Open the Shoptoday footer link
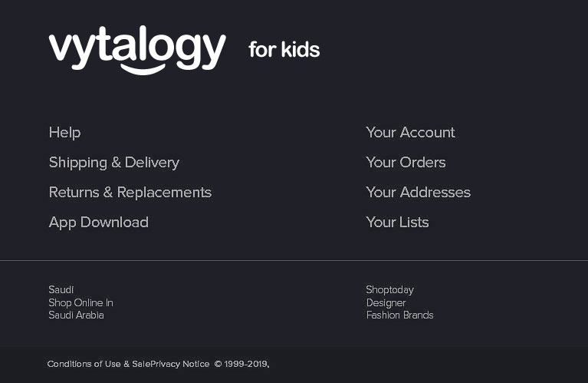 click(x=389, y=290)
